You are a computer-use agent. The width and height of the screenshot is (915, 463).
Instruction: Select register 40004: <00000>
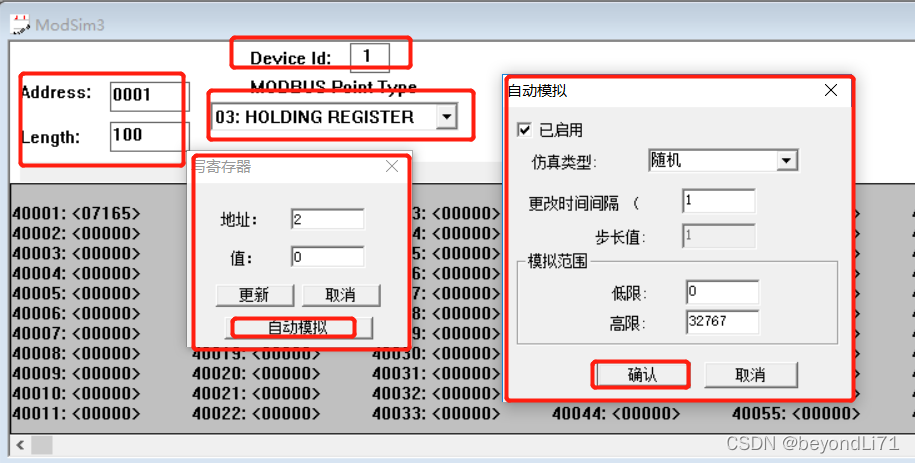pos(76,273)
